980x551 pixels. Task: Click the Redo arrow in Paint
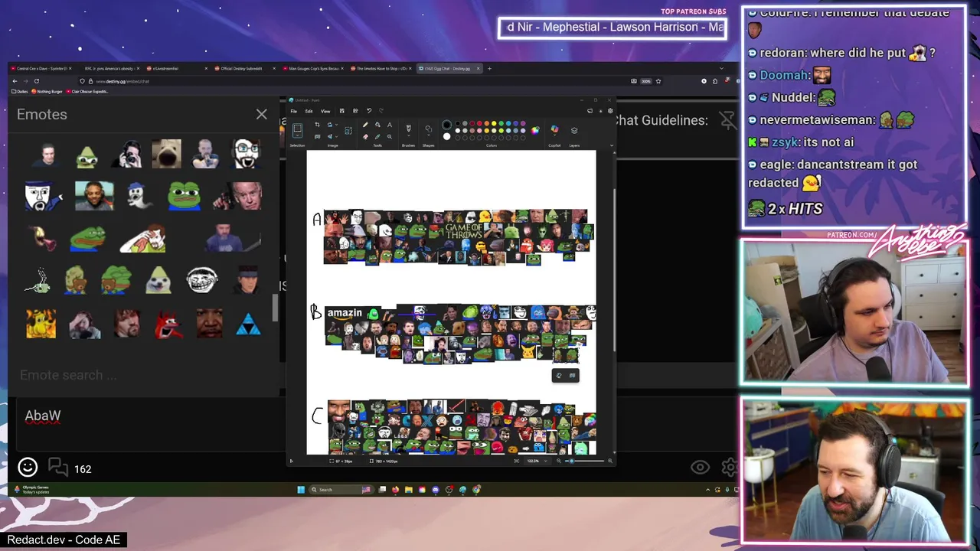[x=381, y=111]
